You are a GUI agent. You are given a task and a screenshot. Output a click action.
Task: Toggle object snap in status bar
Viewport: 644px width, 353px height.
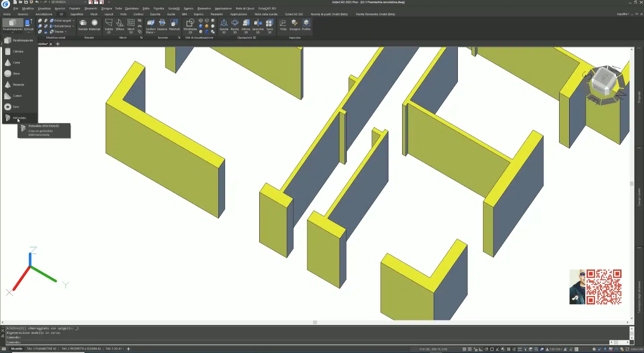tap(492, 349)
